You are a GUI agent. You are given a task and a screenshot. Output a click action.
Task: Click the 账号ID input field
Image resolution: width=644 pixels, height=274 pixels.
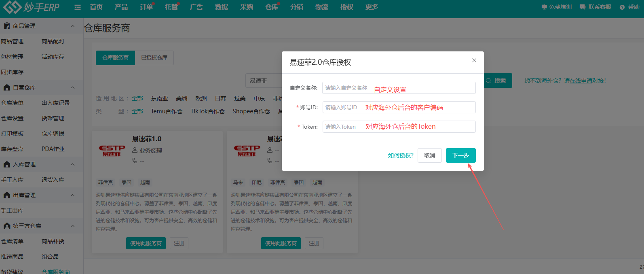click(399, 107)
